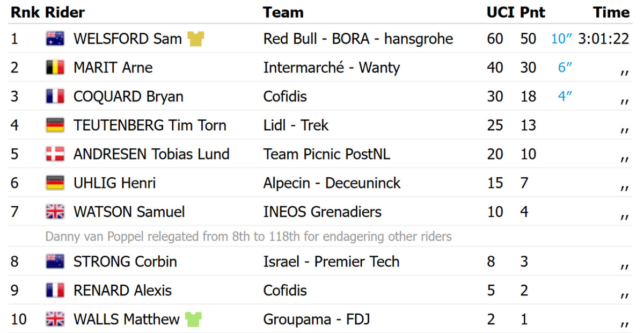Click the UCI column header
This screenshot has height=333, width=644.
(x=500, y=12)
